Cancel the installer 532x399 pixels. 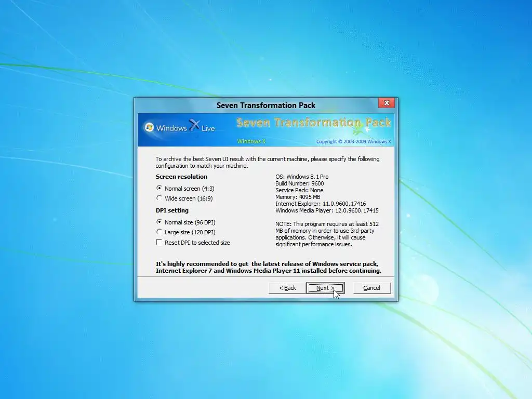click(x=372, y=288)
